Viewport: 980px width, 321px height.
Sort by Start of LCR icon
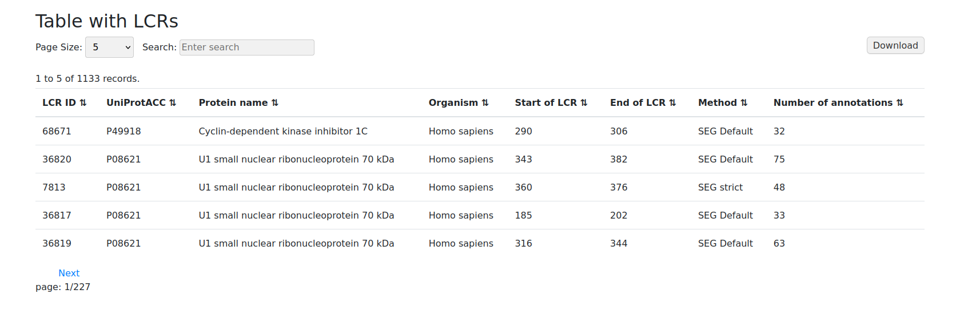pyautogui.click(x=584, y=103)
